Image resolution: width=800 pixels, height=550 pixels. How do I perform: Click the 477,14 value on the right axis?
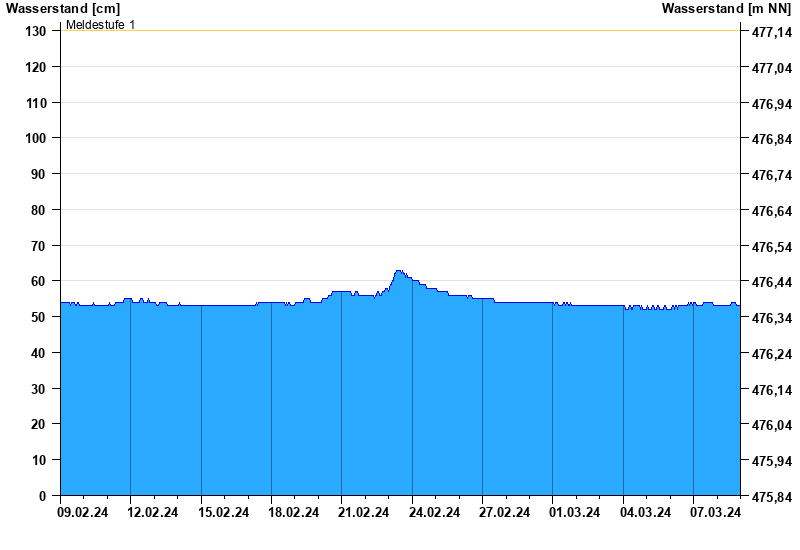click(x=768, y=32)
